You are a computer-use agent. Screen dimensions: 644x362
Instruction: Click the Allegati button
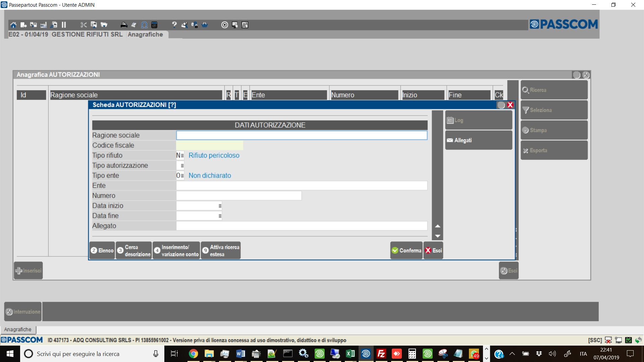[x=478, y=140]
